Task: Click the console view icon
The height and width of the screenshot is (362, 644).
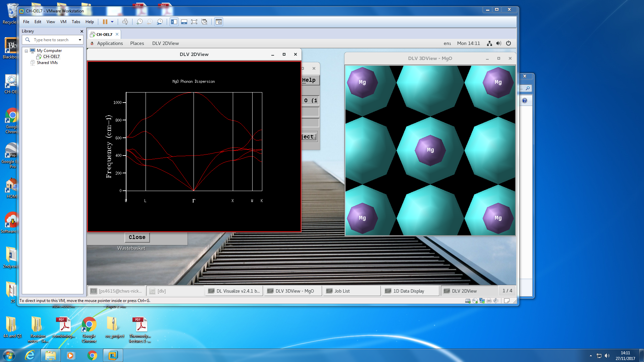Action: point(219,22)
